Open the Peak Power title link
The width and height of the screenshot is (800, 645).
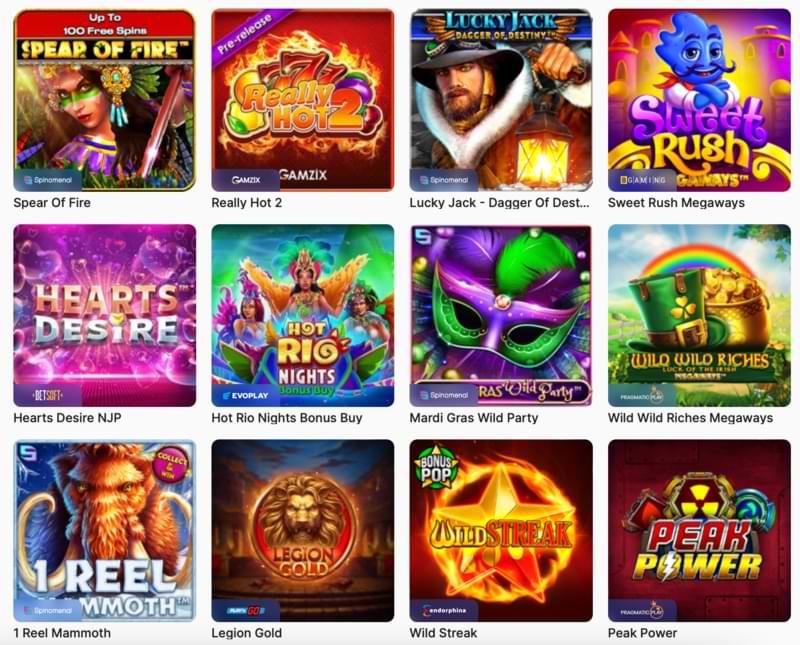[642, 633]
